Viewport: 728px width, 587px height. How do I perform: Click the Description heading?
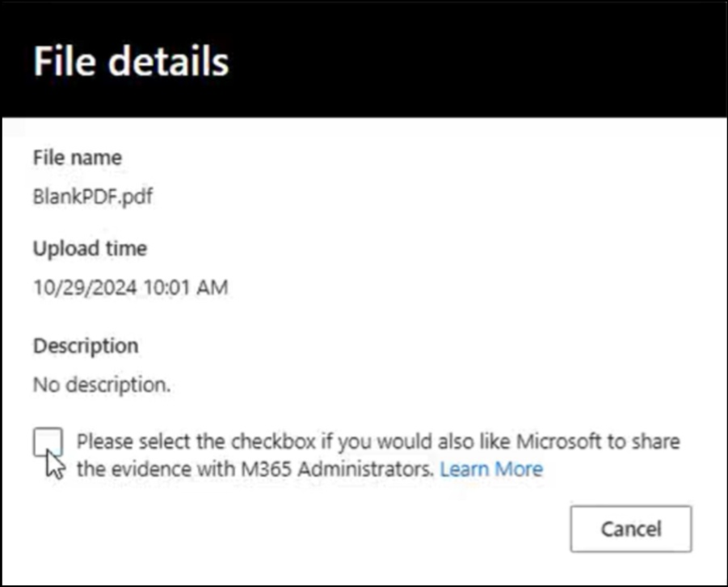(86, 346)
